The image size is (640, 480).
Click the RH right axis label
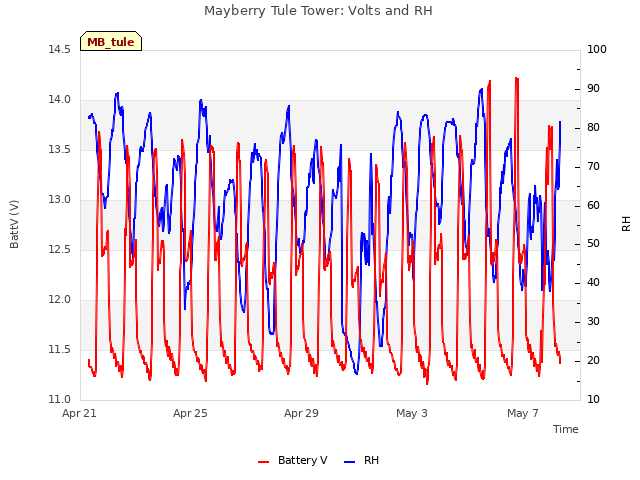[626, 224]
